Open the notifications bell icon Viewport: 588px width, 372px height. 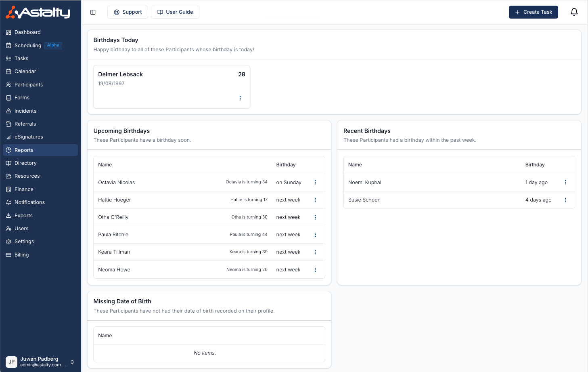(574, 12)
